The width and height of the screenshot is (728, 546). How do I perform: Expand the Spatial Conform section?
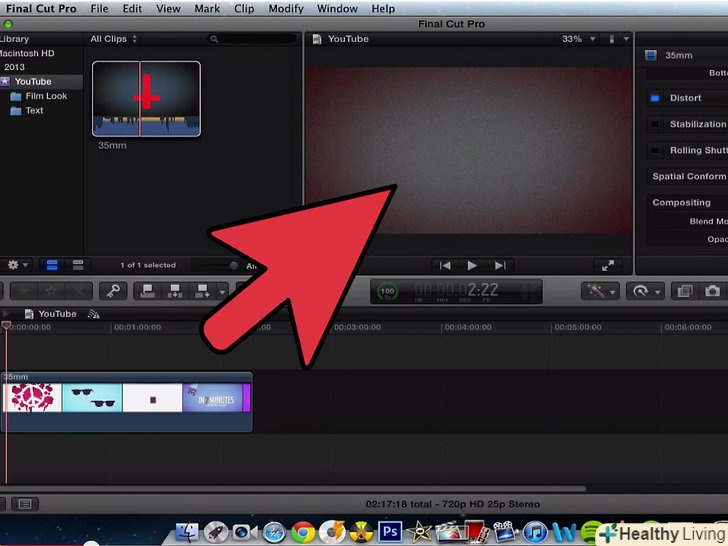[x=689, y=176]
